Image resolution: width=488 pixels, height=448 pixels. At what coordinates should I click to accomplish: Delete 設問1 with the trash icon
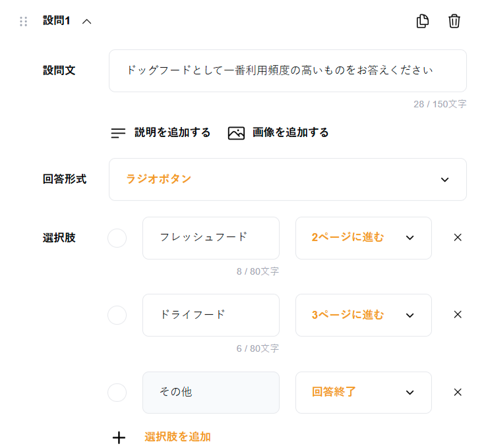click(x=454, y=21)
